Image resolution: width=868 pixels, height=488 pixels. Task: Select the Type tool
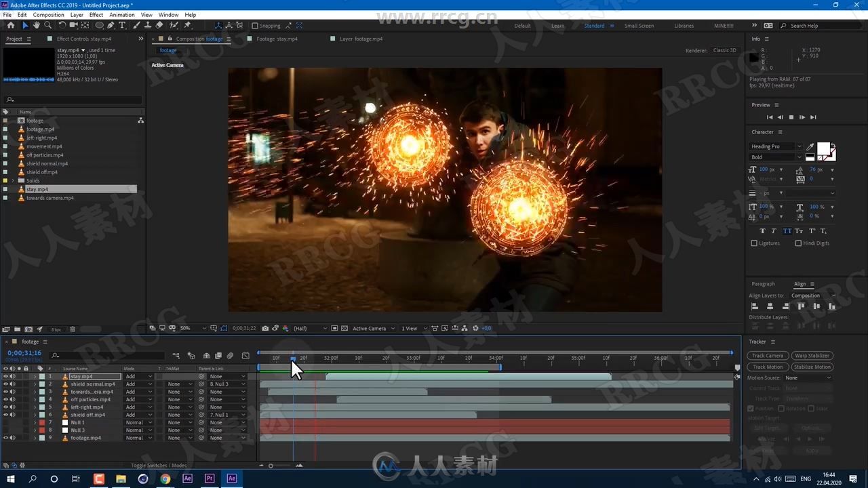(122, 25)
